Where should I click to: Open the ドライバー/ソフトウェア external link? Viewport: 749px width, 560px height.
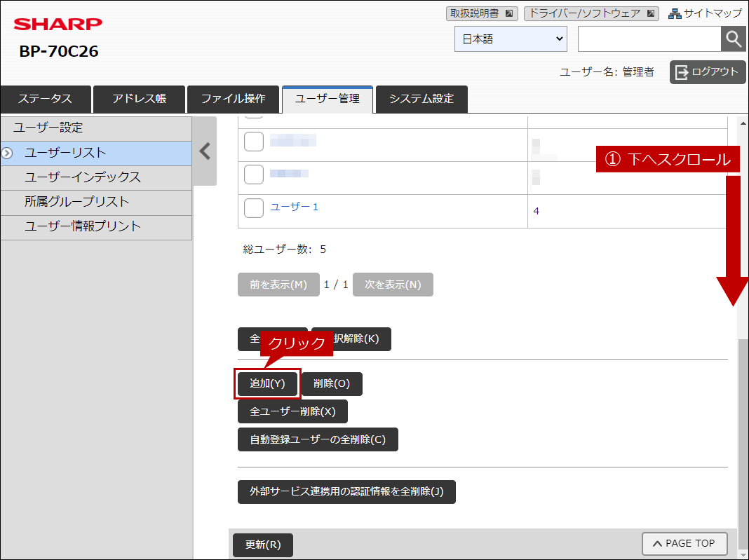pos(591,13)
